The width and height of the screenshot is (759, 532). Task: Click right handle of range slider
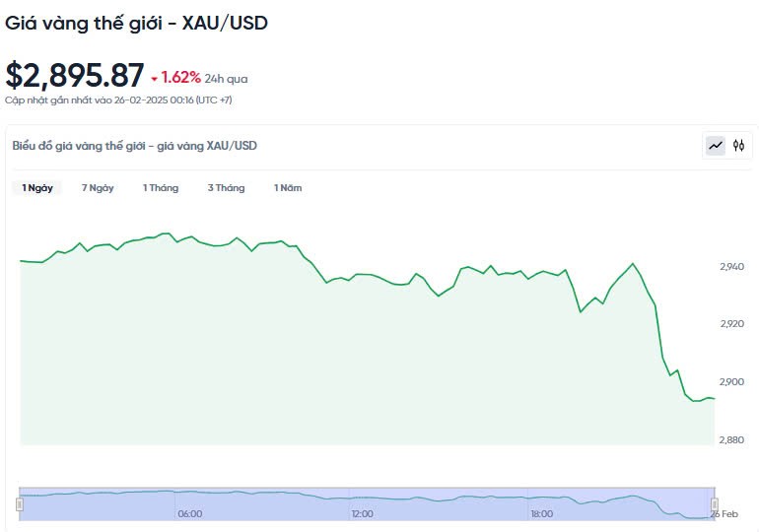[714, 504]
